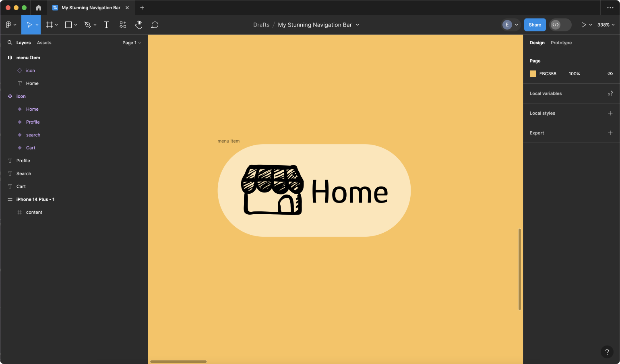Select the Rectangle shape tool
This screenshot has width=620, height=364.
coord(68,25)
